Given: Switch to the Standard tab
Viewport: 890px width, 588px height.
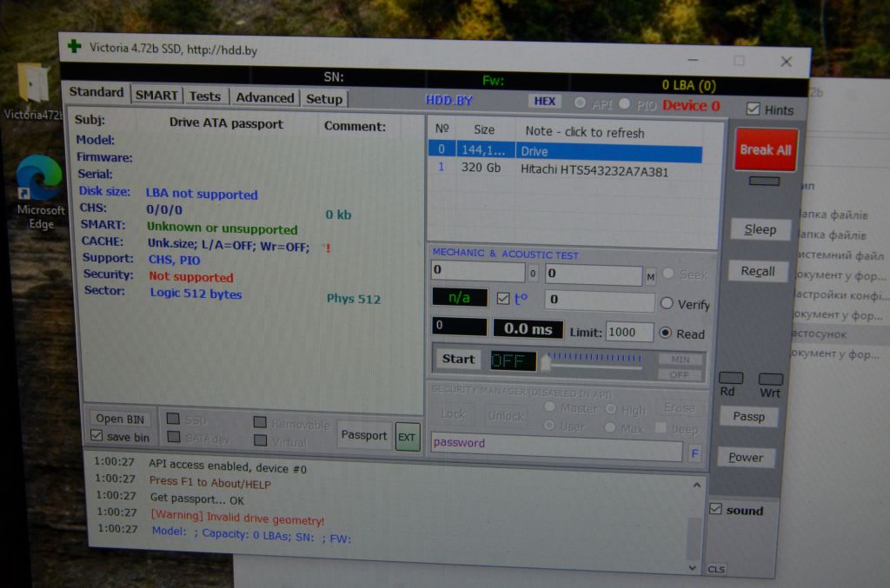Looking at the screenshot, I should point(96,92).
